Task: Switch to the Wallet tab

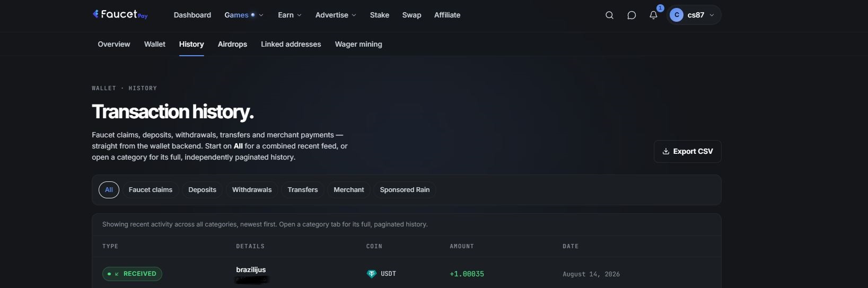Action: [155, 44]
